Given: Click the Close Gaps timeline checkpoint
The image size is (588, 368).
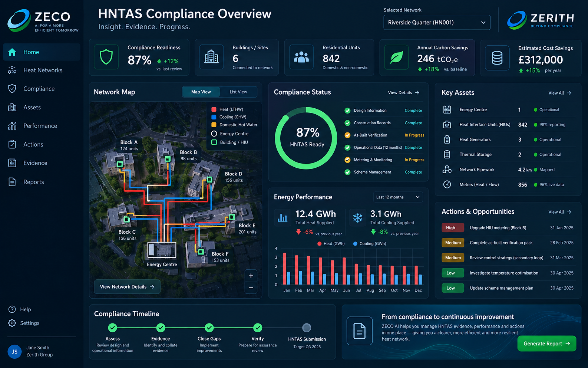Looking at the screenshot, I should (209, 328).
